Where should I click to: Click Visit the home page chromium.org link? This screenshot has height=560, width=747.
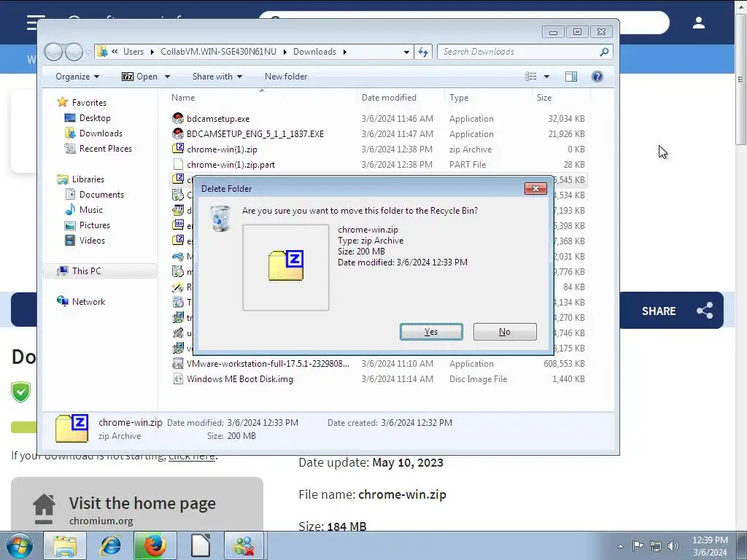(x=137, y=506)
